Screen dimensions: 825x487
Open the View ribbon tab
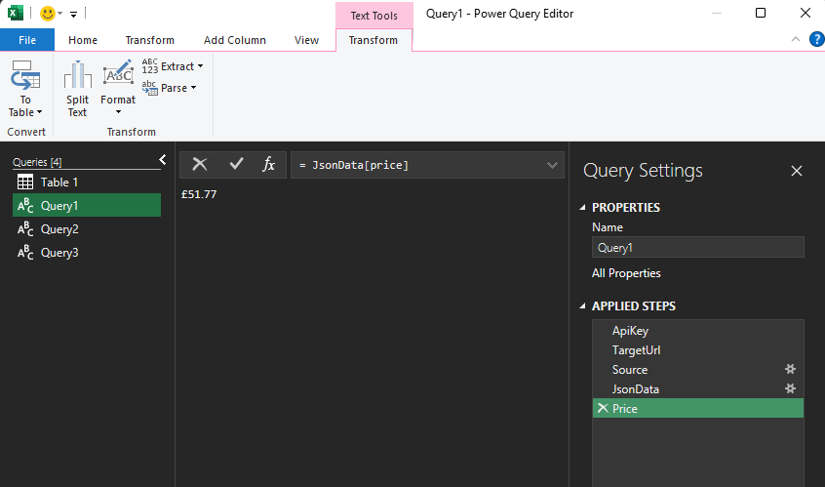[306, 40]
